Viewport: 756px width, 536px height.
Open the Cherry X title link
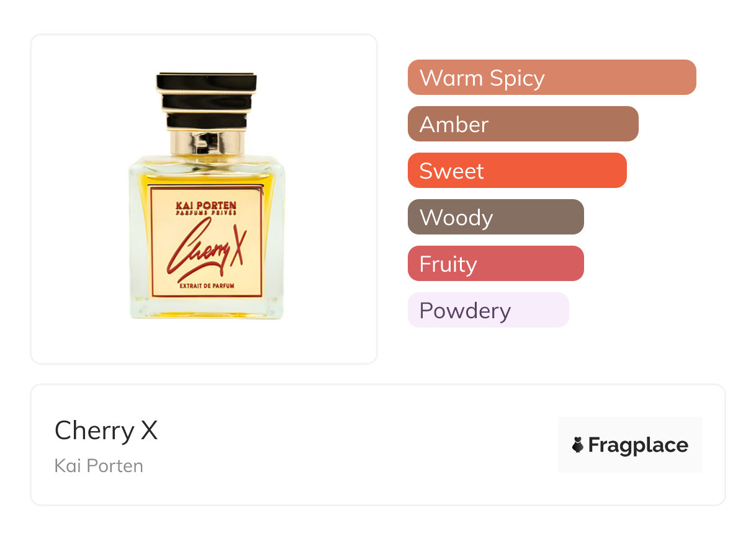[106, 430]
